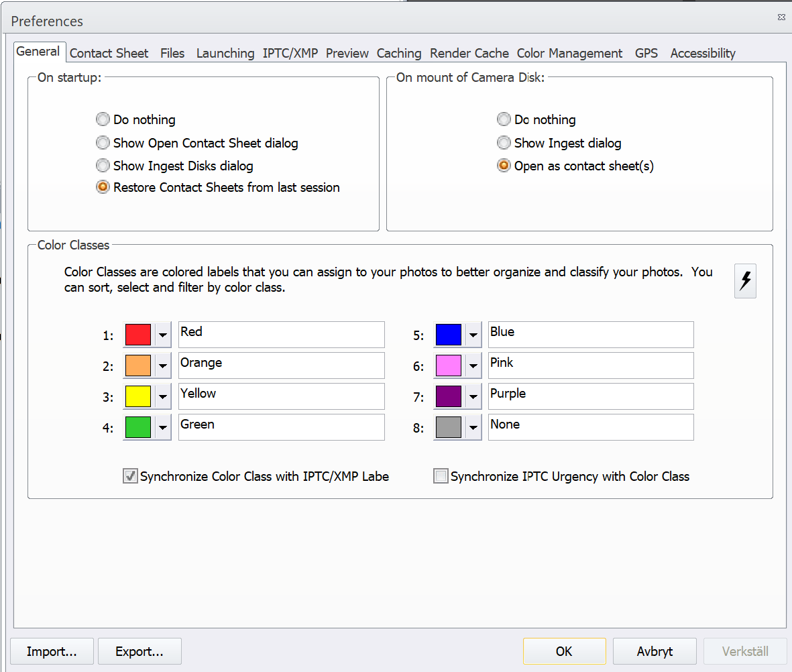Click the yellow color swatch for class 3
The height and width of the screenshot is (672, 792).
138,396
